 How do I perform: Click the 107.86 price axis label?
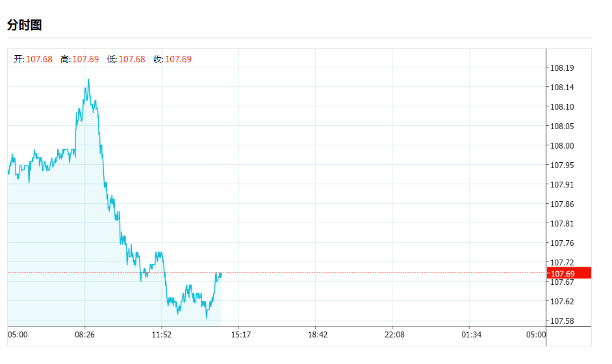(562, 204)
